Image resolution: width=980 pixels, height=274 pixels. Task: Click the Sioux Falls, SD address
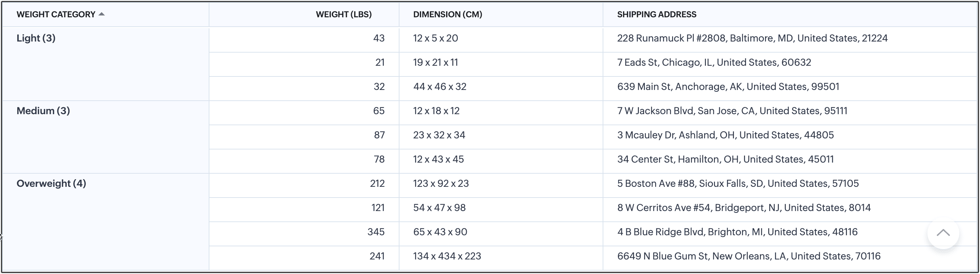pos(737,184)
